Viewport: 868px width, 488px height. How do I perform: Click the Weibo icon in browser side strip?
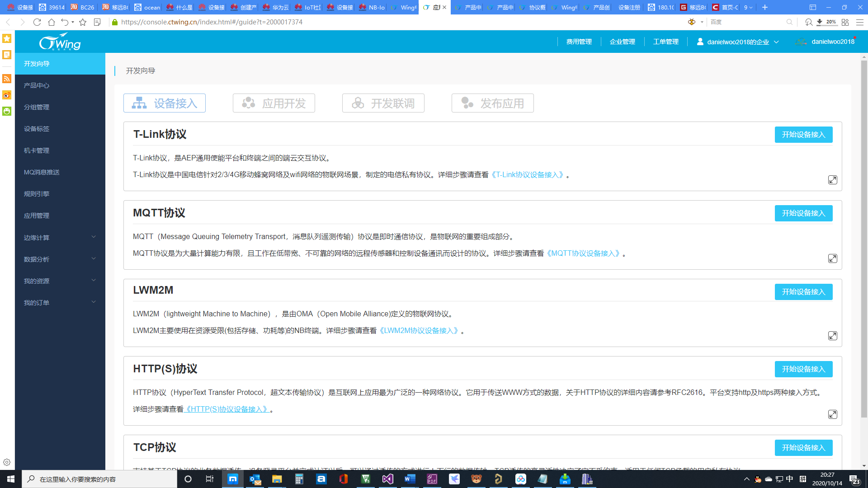pos(6,95)
